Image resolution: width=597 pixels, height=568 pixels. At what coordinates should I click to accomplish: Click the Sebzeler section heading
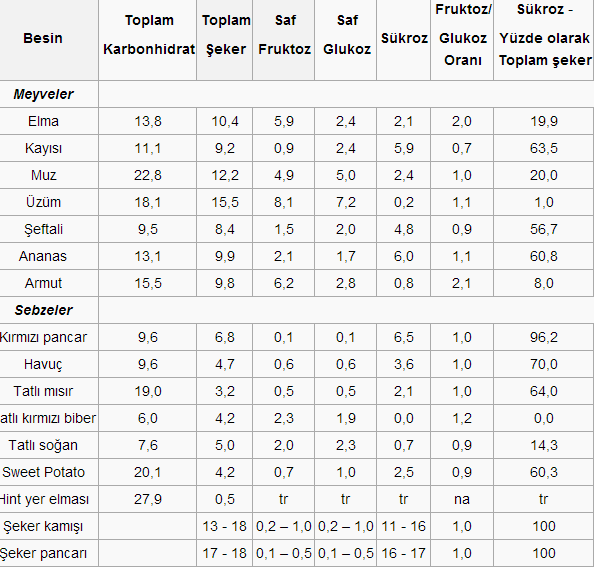coord(43,310)
